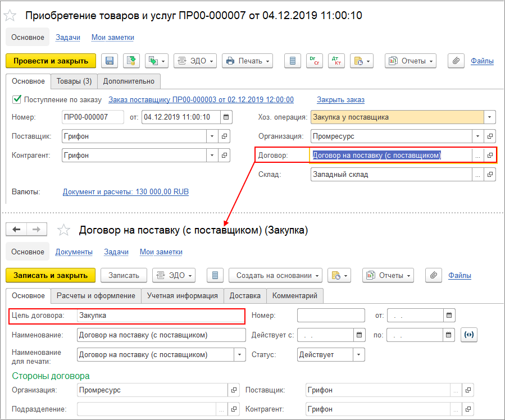The width and height of the screenshot is (505, 420).
Task: Expand Поставщик dropdown in purchase document
Action: [212, 136]
